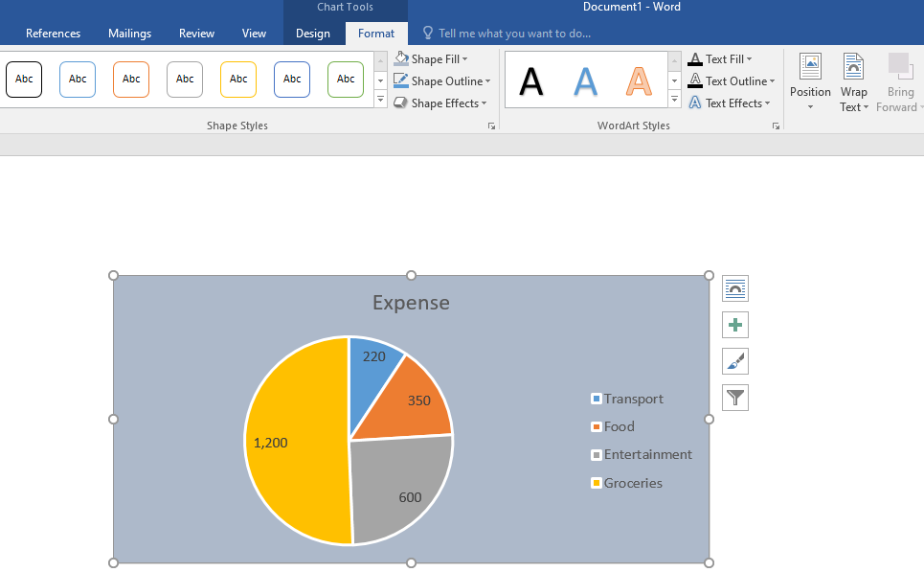Open the Position picture layout icon

point(810,66)
